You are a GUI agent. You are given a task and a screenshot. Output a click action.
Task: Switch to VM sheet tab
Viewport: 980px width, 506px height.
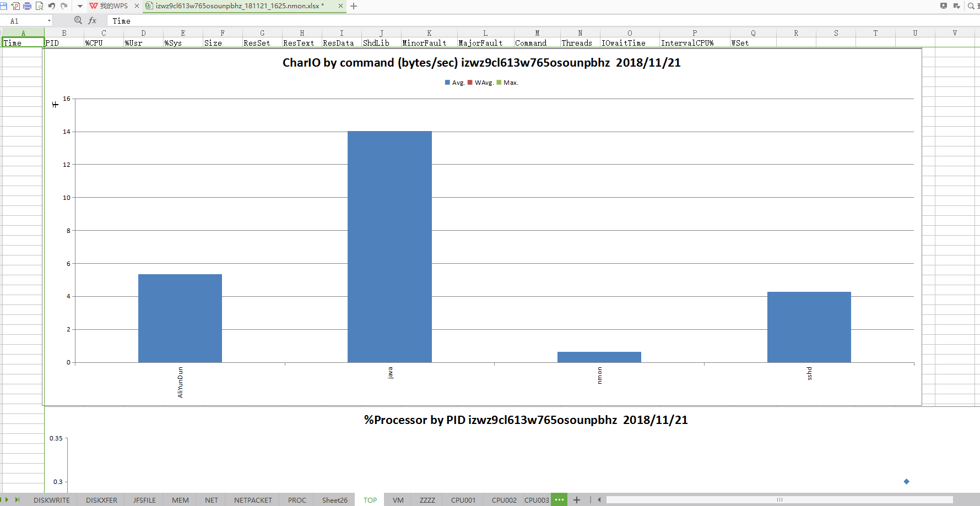pos(398,500)
